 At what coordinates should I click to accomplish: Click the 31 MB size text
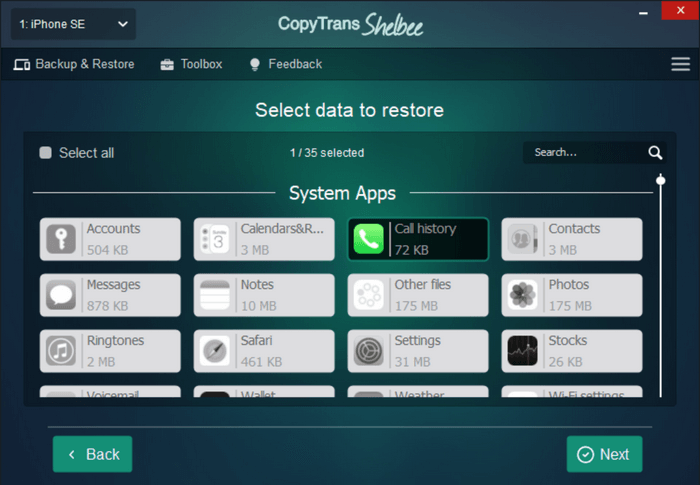pyautogui.click(x=412, y=362)
